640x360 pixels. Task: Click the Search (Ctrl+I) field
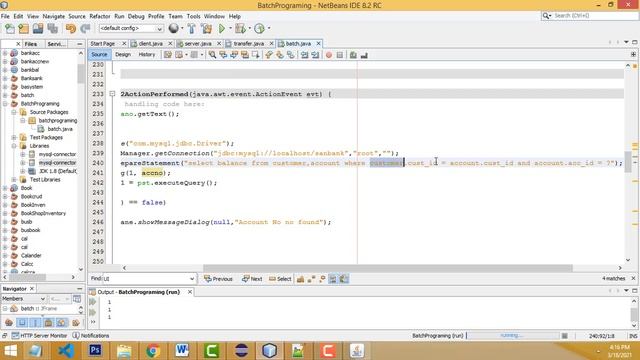(x=590, y=16)
